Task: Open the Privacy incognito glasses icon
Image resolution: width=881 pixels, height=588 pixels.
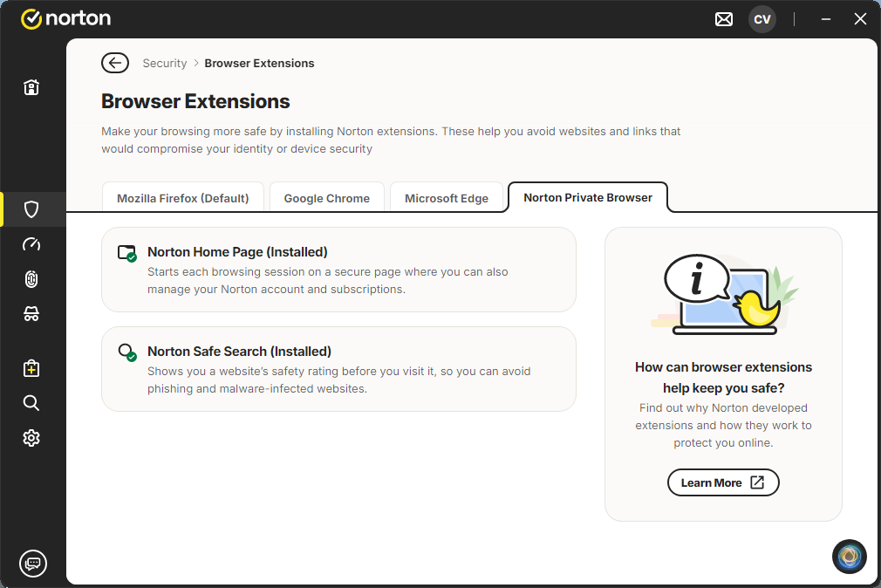Action: pyautogui.click(x=31, y=314)
